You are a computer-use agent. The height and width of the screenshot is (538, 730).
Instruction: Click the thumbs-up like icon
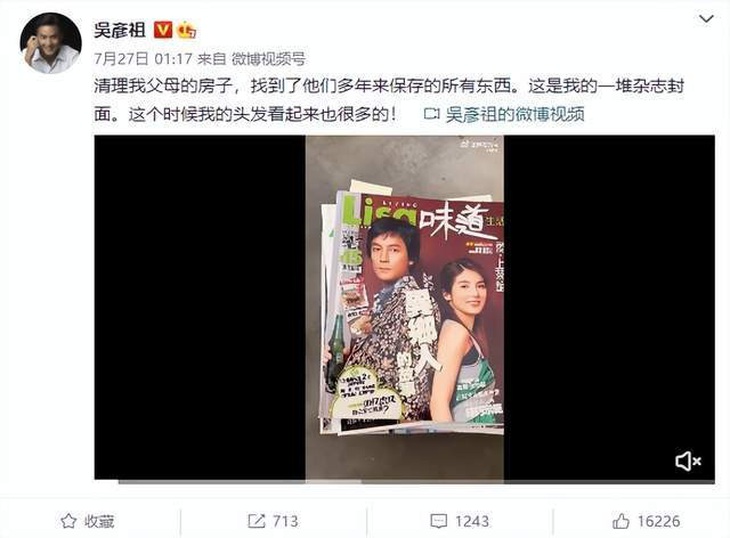point(621,521)
